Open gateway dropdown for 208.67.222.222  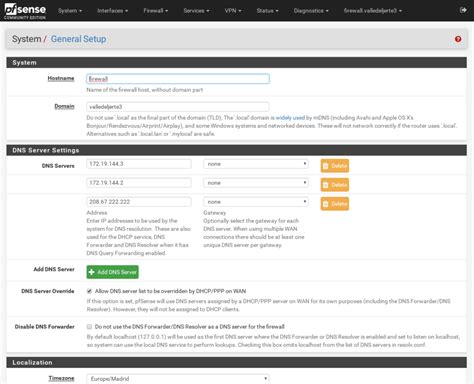click(256, 202)
